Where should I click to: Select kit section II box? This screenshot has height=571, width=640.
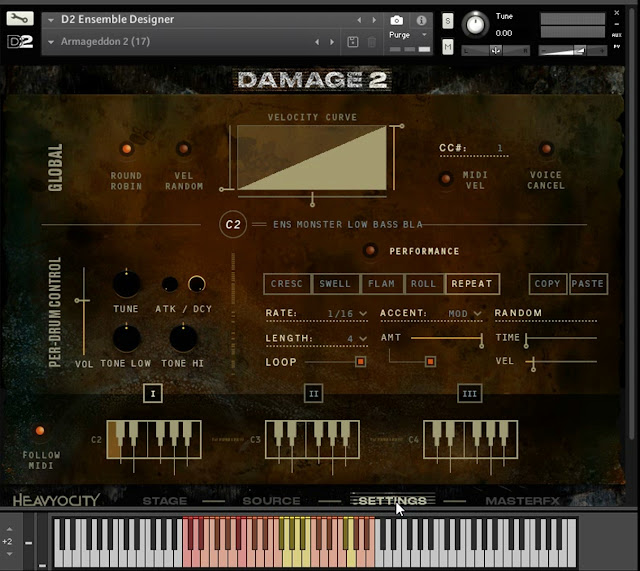(313, 393)
